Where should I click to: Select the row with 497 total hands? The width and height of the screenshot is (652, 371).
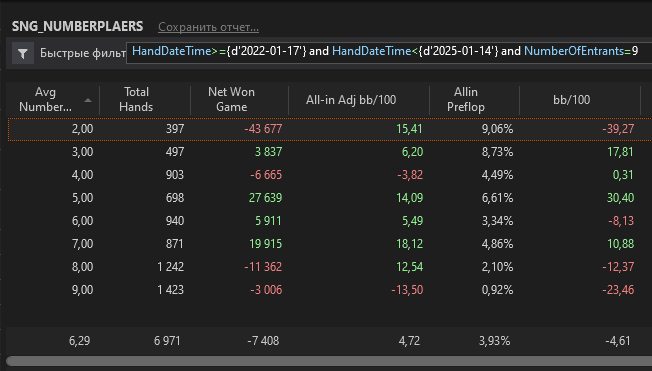(x=330, y=152)
